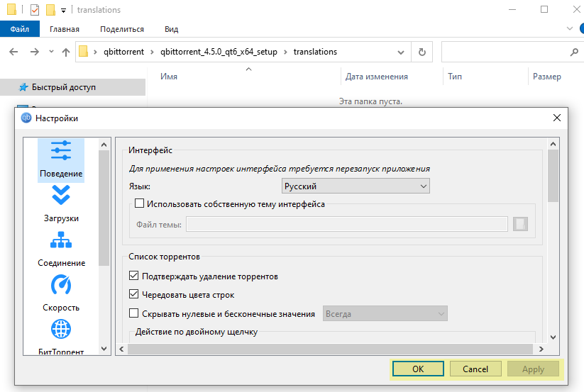Open the Язык language dropdown
Screen dimensions: 584x392
coord(356,186)
